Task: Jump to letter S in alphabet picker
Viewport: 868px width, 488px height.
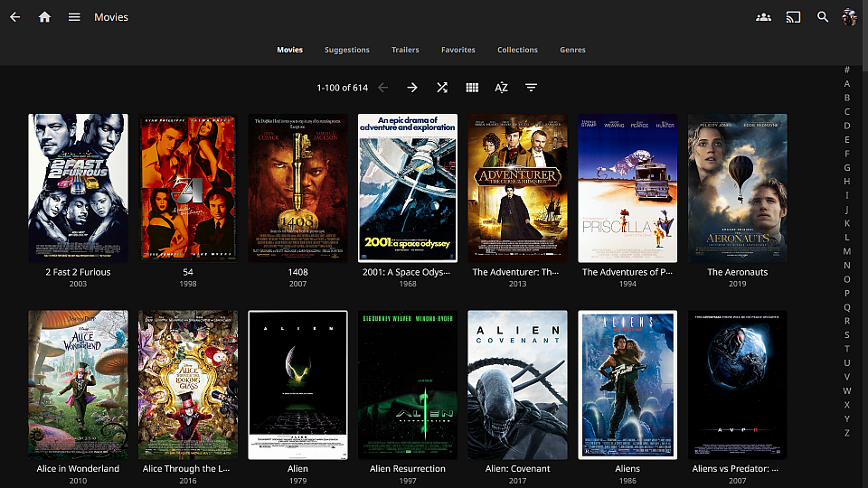Action: (x=847, y=335)
